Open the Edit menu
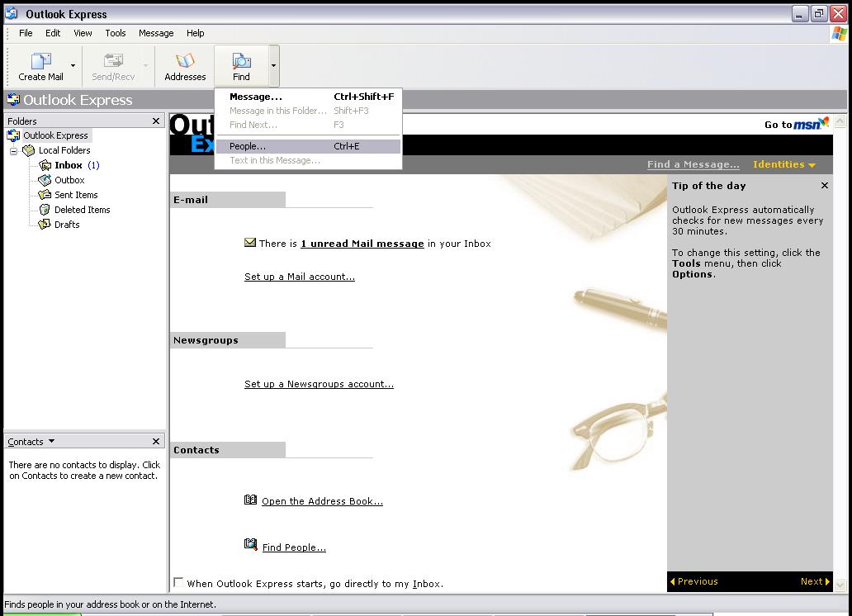The height and width of the screenshot is (616, 852). point(53,33)
